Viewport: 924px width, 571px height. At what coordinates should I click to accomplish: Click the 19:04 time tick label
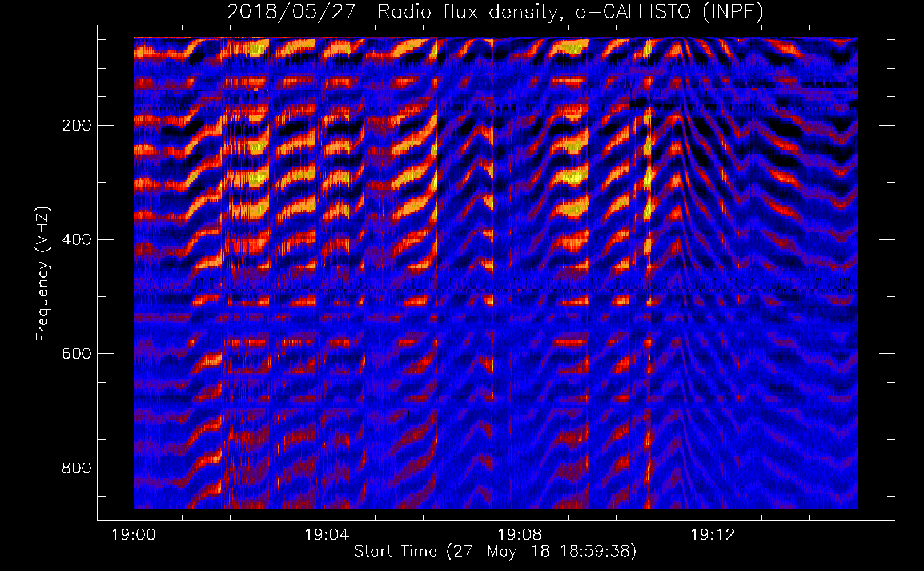(327, 535)
